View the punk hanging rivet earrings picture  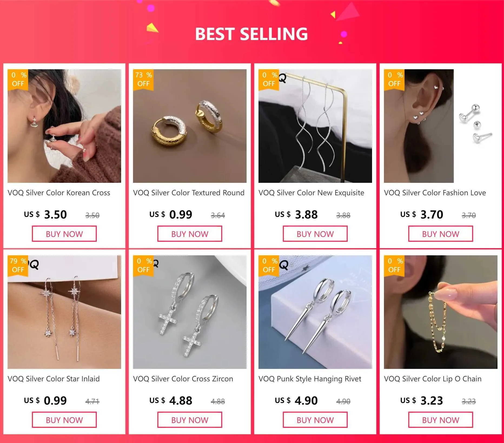315,312
